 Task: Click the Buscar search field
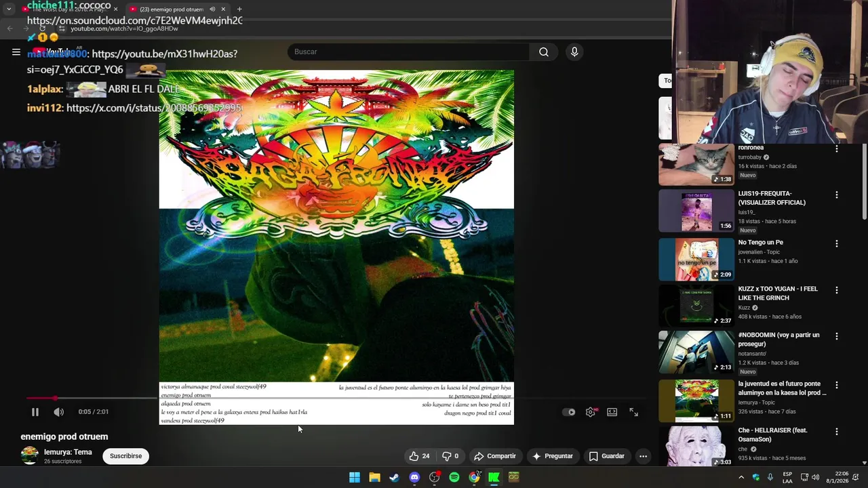[408, 52]
